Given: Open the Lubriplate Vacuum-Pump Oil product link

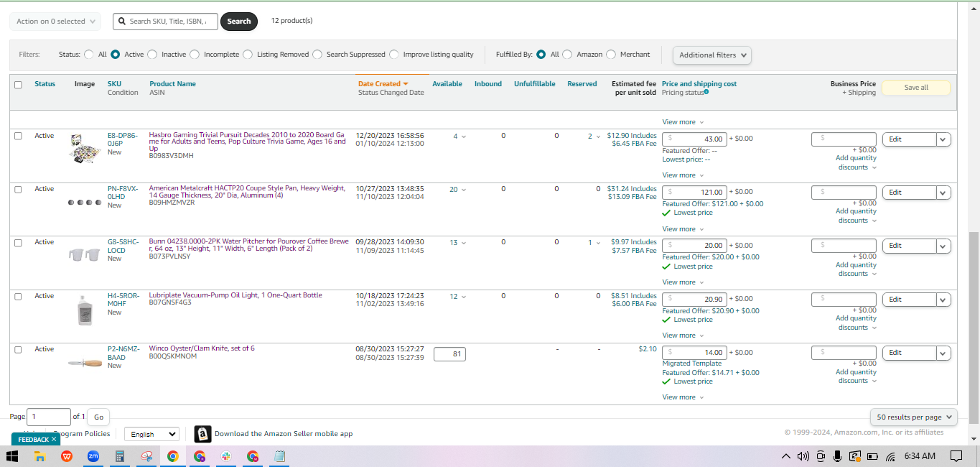Looking at the screenshot, I should click(235, 295).
